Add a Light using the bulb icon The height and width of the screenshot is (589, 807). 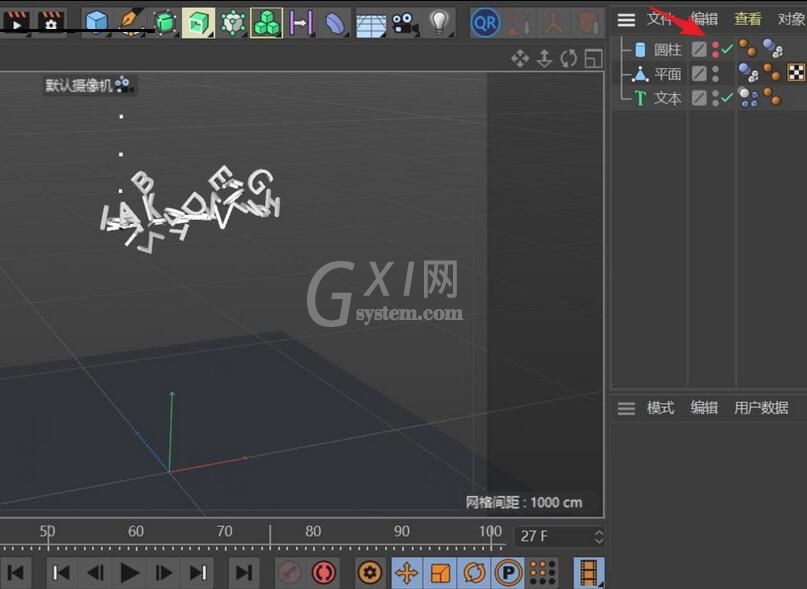tap(439, 23)
